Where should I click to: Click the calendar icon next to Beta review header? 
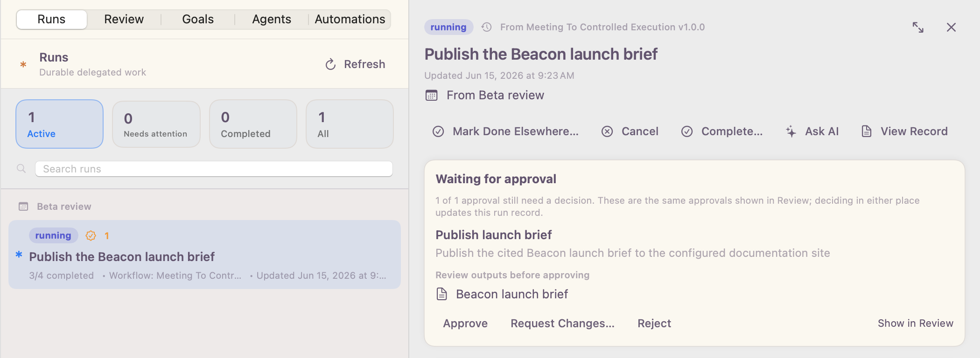click(x=23, y=207)
